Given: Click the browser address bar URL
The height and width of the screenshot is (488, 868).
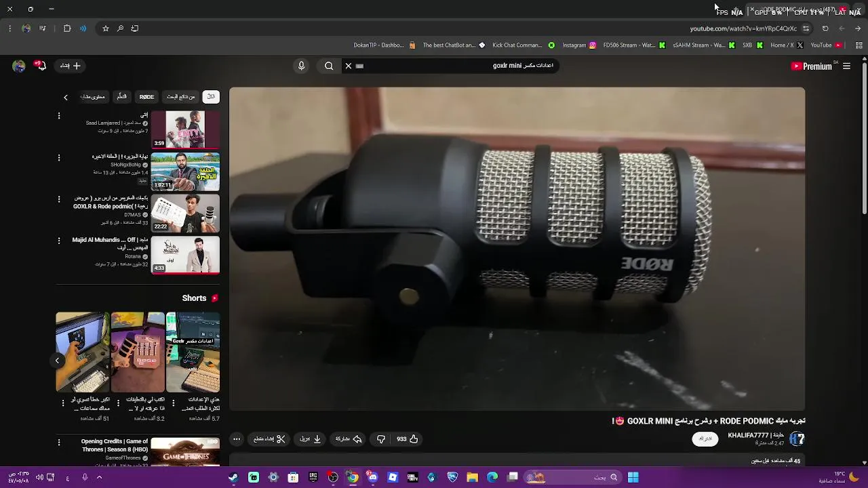Looking at the screenshot, I should point(743,28).
